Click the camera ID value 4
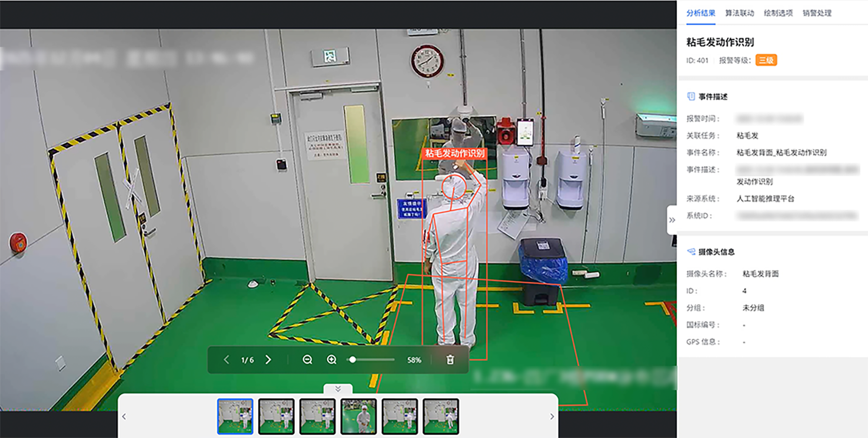The height and width of the screenshot is (438, 868). click(x=744, y=291)
